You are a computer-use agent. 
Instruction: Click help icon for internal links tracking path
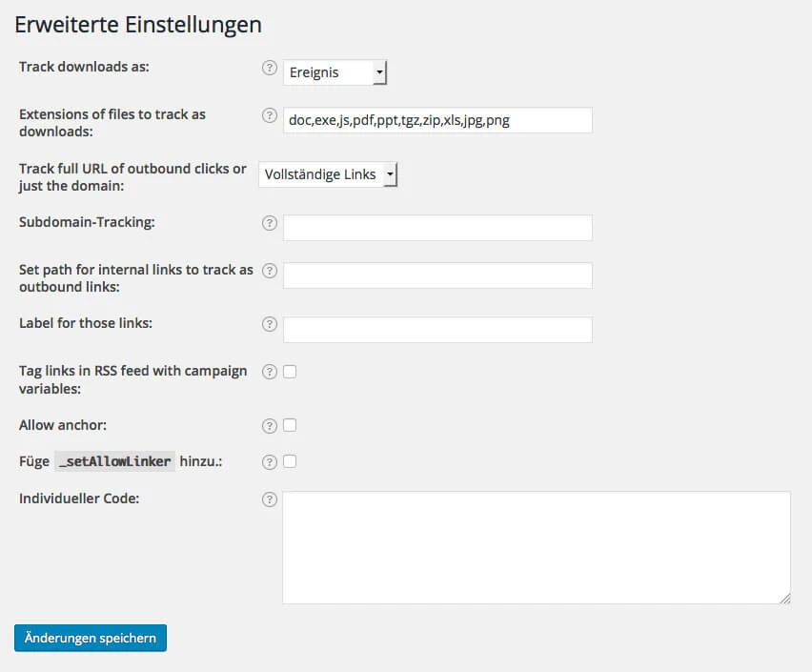click(268, 271)
